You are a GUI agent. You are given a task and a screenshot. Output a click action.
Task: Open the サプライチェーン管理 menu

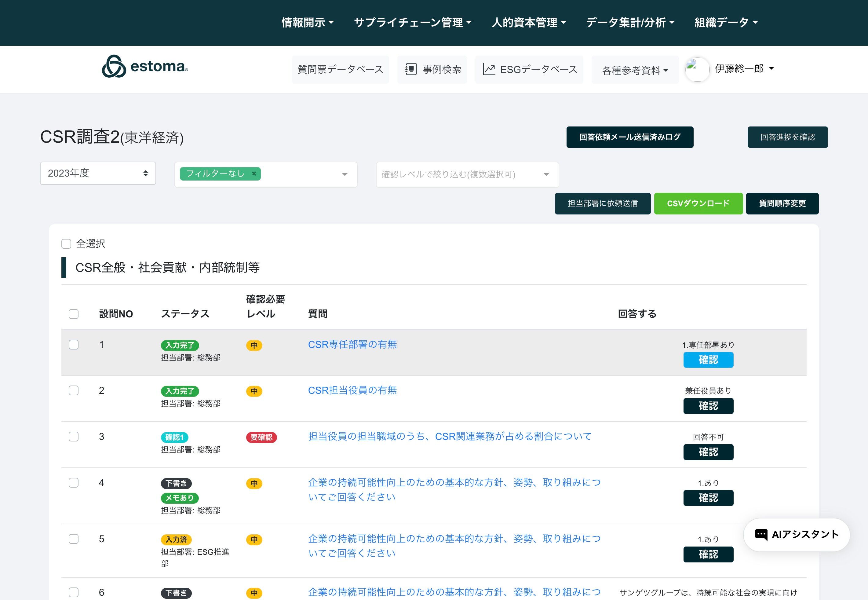412,23
